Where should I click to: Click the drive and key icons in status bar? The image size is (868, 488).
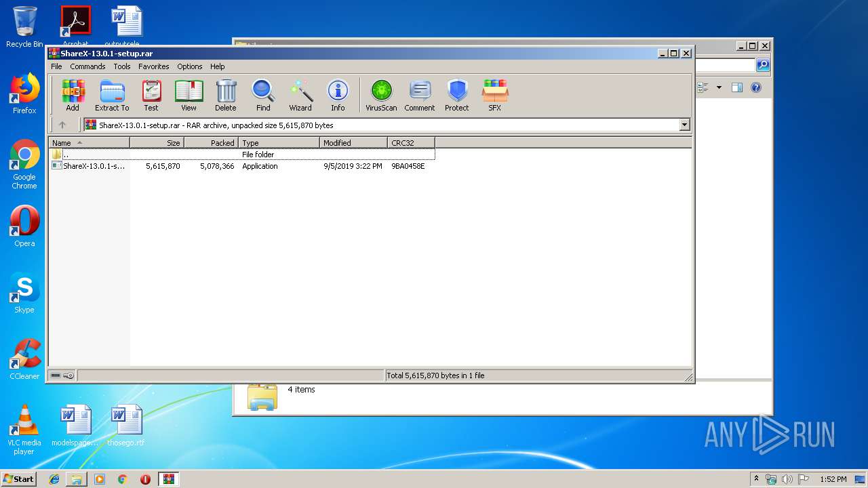click(x=62, y=375)
